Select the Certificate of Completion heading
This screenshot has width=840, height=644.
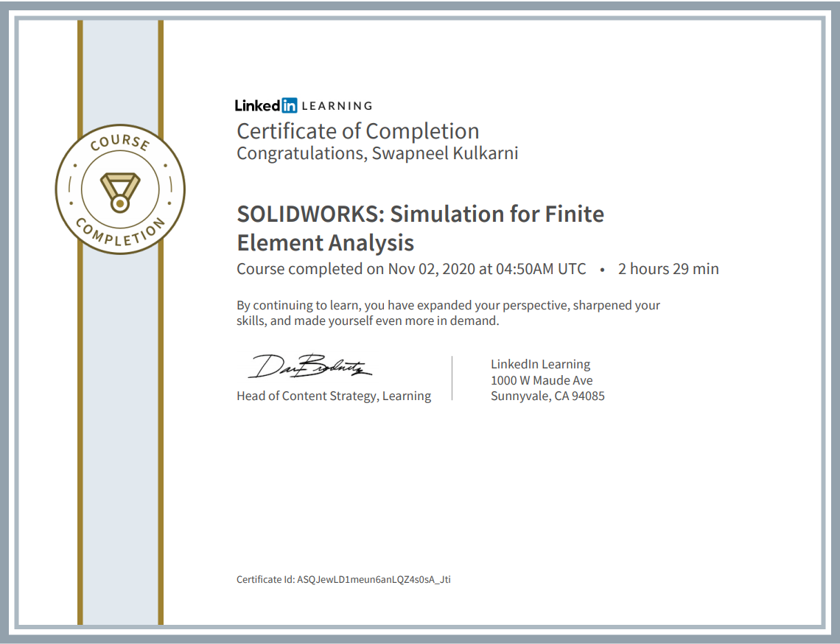tap(358, 131)
